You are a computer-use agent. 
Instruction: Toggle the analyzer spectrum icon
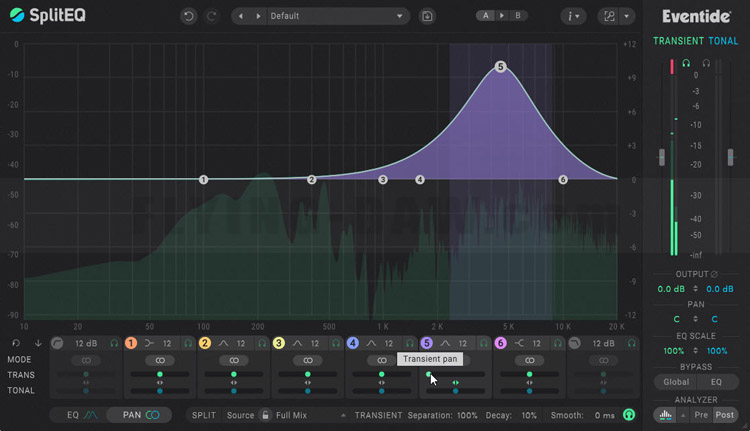(x=665, y=415)
